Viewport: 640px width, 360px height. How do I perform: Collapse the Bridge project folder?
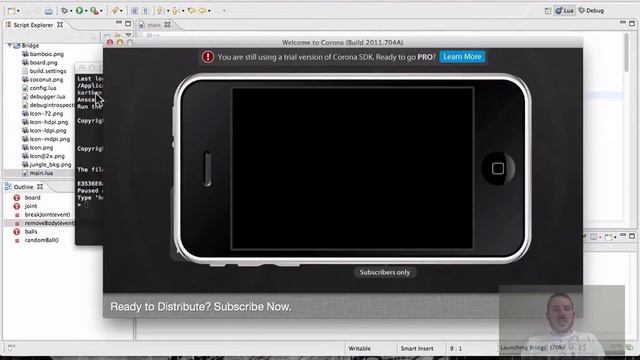10,45
